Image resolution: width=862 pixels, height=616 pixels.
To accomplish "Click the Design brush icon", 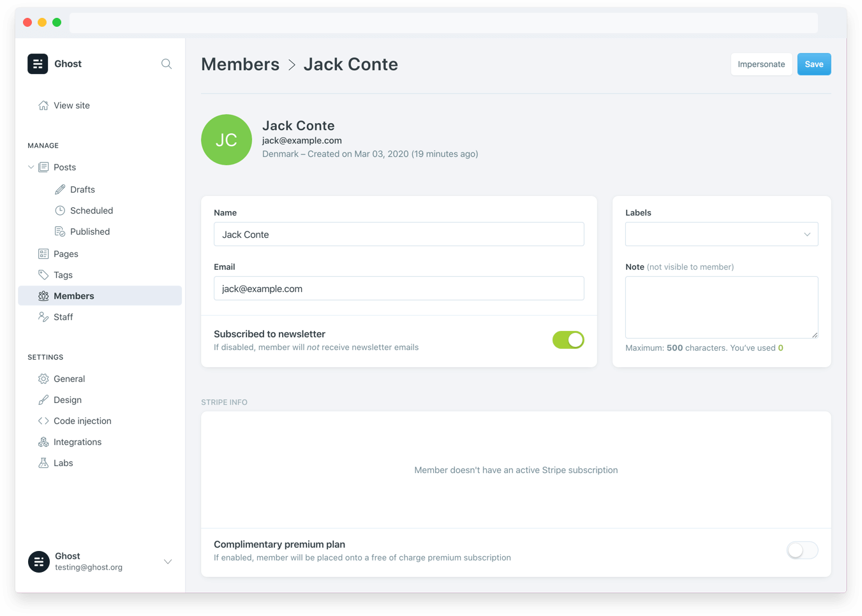I will (x=43, y=400).
